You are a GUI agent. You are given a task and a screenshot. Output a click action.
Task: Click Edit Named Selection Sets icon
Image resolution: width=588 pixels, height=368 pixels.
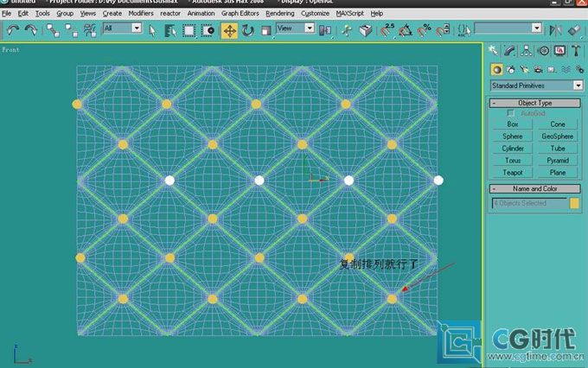463,30
